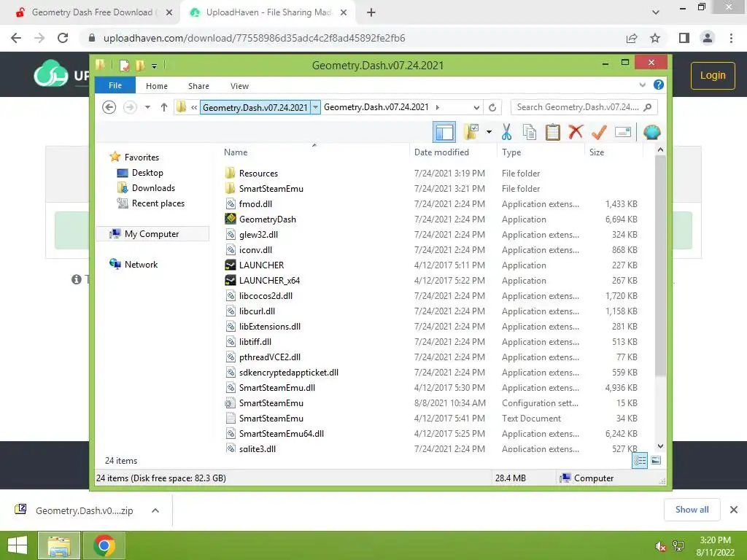Open recent locations dropdown arrow

147,107
